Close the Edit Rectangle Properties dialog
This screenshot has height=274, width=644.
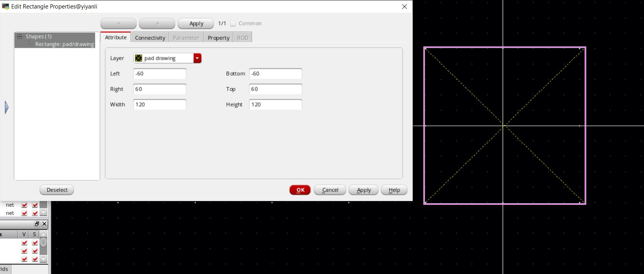404,7
